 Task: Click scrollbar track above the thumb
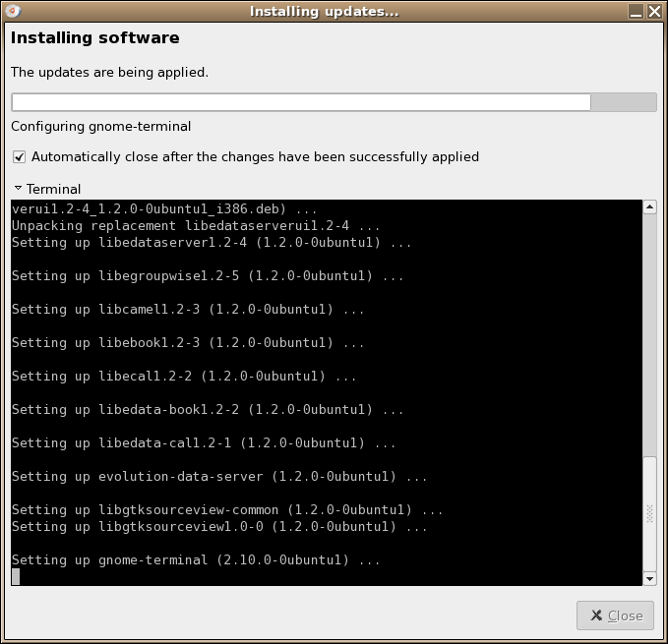tap(649, 334)
